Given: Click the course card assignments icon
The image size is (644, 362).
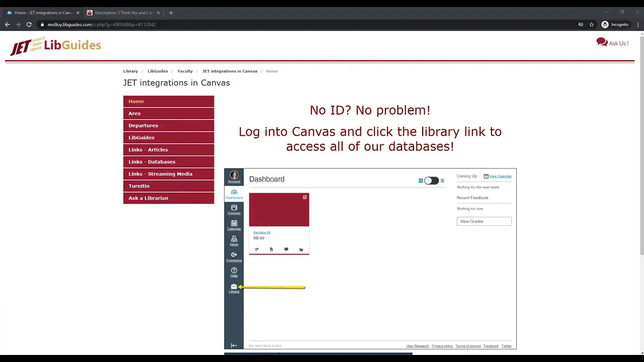Looking at the screenshot, I should pyautogui.click(x=271, y=249).
